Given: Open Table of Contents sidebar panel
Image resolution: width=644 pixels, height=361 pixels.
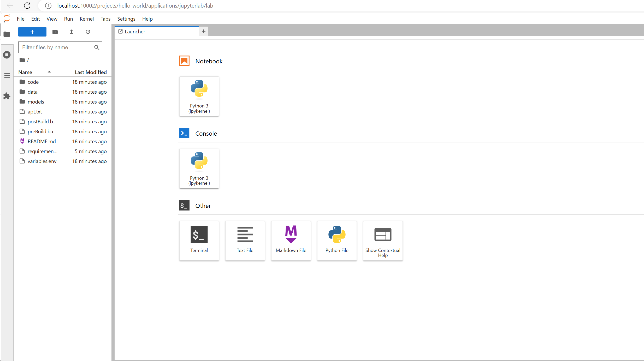Looking at the screenshot, I should (7, 75).
